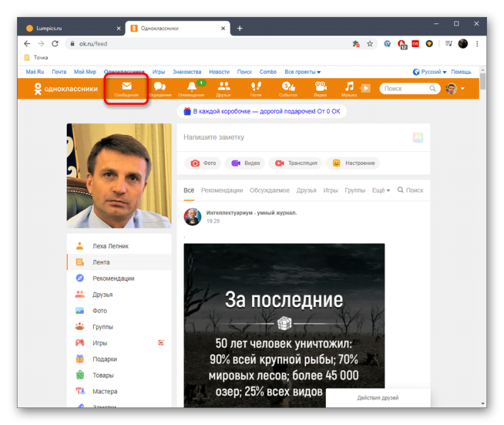Image resolution: width=504 pixels, height=425 pixels.
Task: Switch to the Lumpics.ru browser tab
Action: (x=73, y=28)
